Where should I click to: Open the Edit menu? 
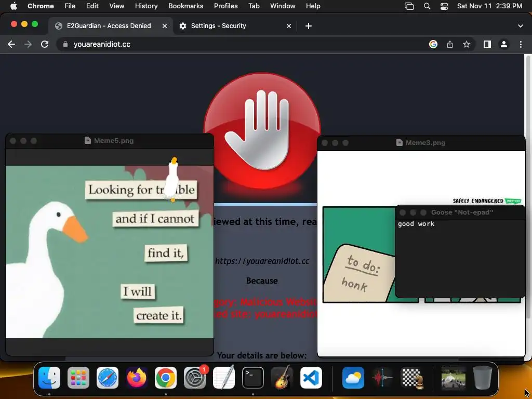coord(92,6)
